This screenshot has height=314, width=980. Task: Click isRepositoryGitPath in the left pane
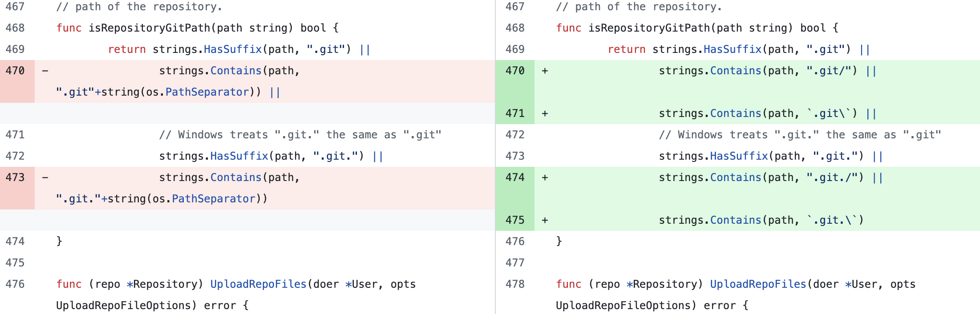coord(149,28)
